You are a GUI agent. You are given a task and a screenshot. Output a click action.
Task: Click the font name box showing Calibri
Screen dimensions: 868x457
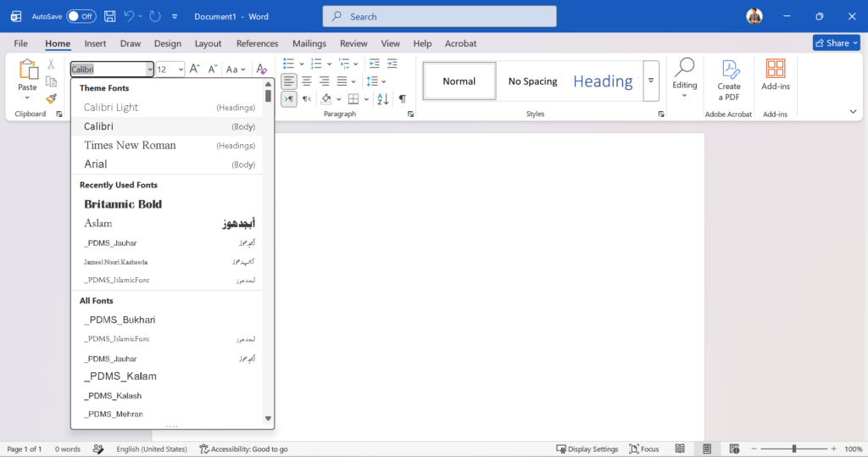pyautogui.click(x=108, y=70)
